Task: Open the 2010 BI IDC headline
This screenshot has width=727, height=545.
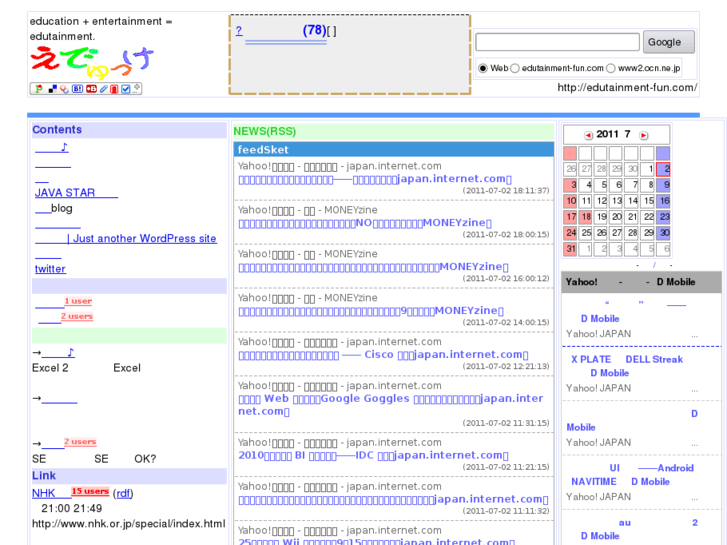Action: [x=373, y=455]
